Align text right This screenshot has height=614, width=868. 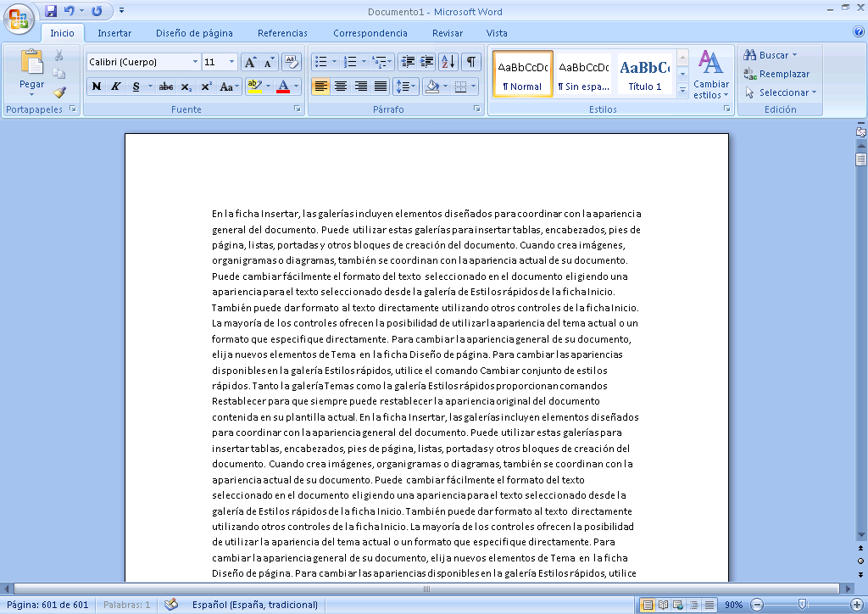[x=360, y=87]
